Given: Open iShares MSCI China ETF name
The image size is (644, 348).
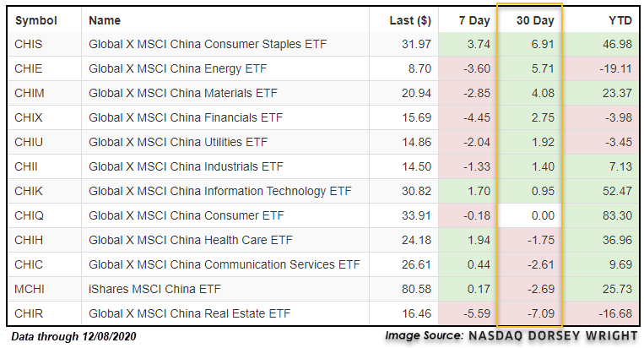Looking at the screenshot, I should pos(154,289).
